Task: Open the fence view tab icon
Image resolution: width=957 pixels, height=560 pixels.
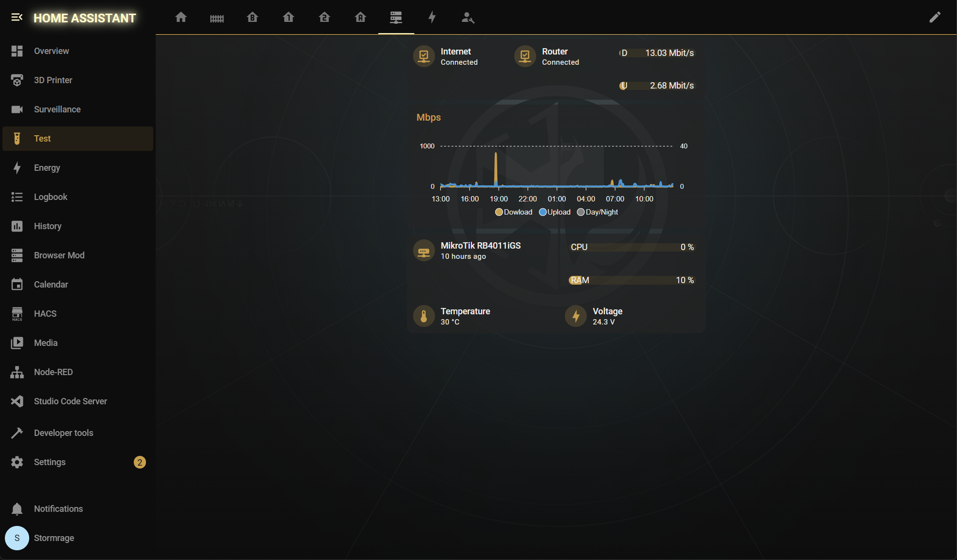Action: (x=217, y=18)
